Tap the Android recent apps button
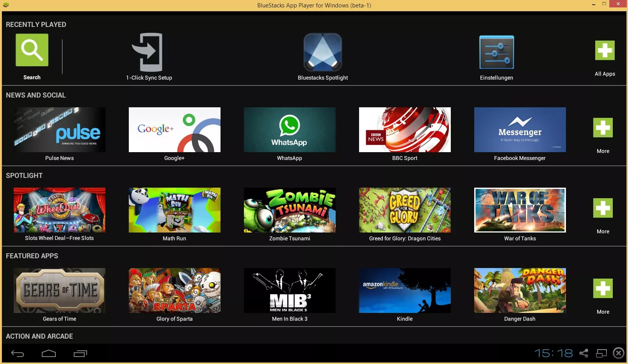628x364 pixels. [x=80, y=353]
